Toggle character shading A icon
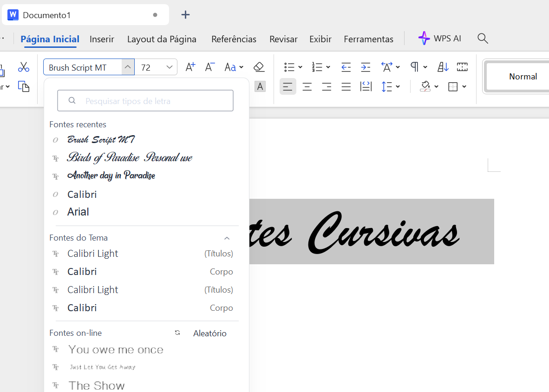This screenshot has height=392, width=549. pos(260,86)
